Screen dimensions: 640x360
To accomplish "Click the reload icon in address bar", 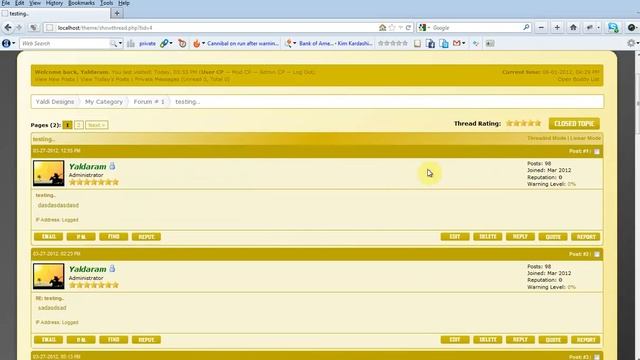I will coord(408,27).
